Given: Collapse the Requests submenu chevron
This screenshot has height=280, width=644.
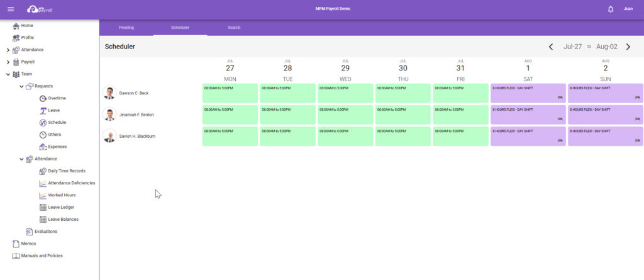Looking at the screenshot, I should point(21,86).
